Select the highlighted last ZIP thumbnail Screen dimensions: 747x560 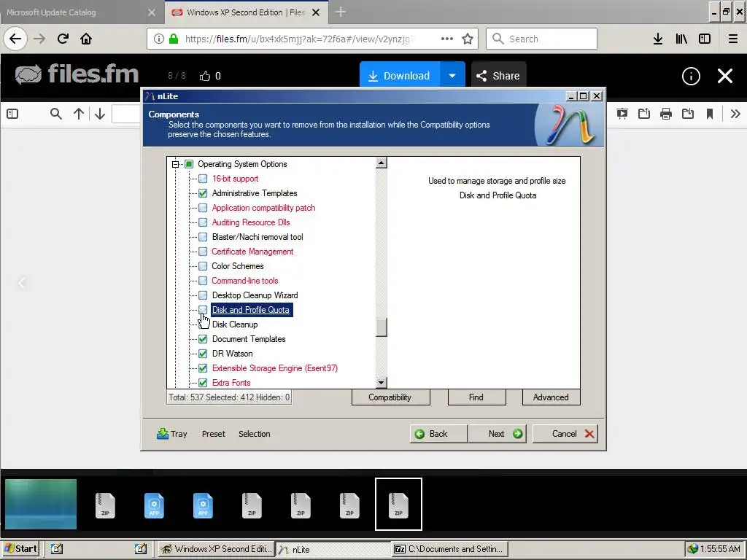pos(398,505)
